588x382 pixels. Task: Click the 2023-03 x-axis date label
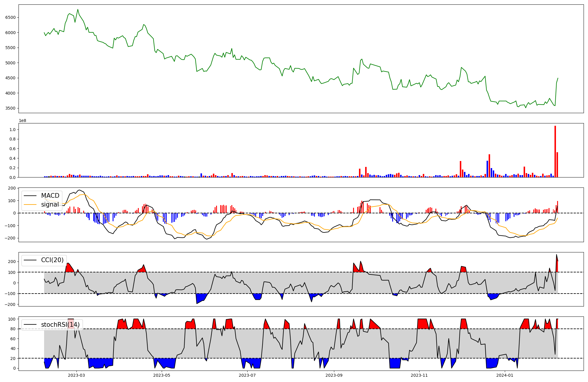click(x=76, y=375)
